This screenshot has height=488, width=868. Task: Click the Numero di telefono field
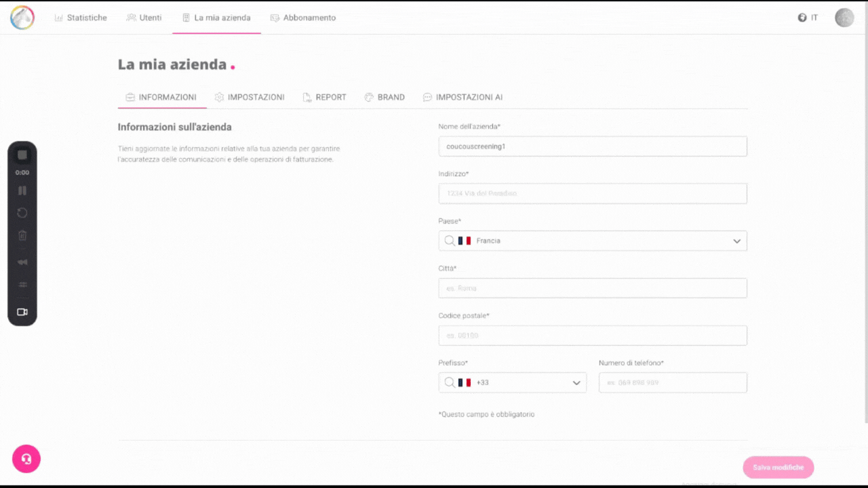672,382
